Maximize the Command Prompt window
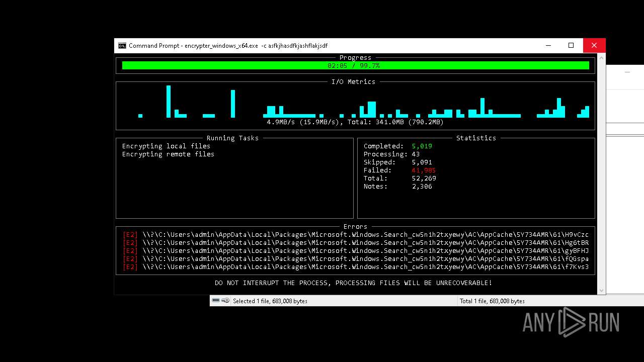Image resolution: width=644 pixels, height=362 pixels. (x=571, y=46)
